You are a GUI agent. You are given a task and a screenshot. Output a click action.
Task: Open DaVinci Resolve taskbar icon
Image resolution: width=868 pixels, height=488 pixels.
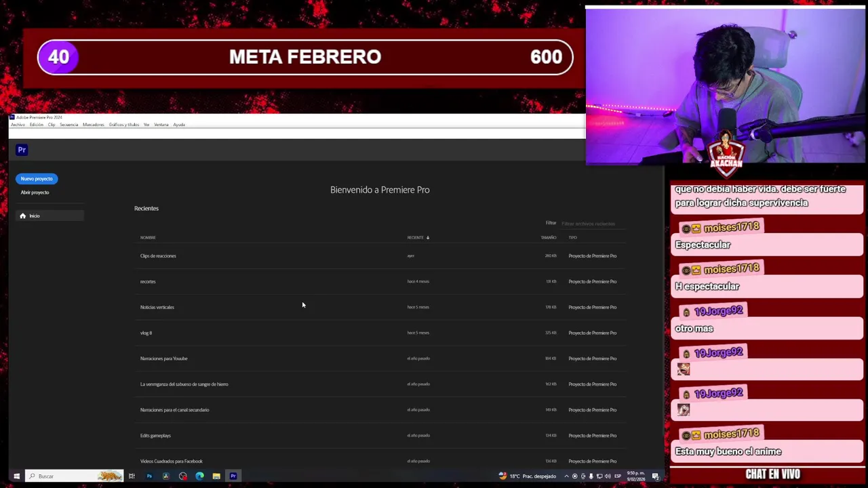(x=166, y=476)
